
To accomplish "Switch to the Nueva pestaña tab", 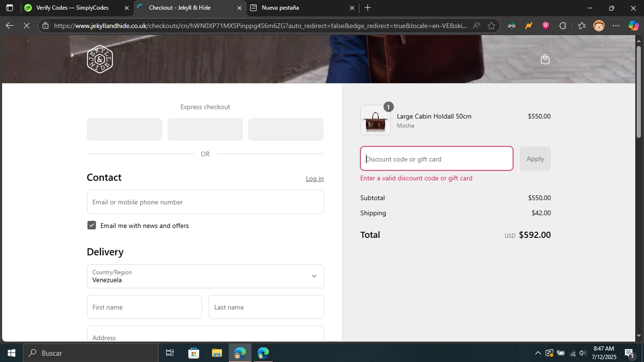I will (301, 8).
